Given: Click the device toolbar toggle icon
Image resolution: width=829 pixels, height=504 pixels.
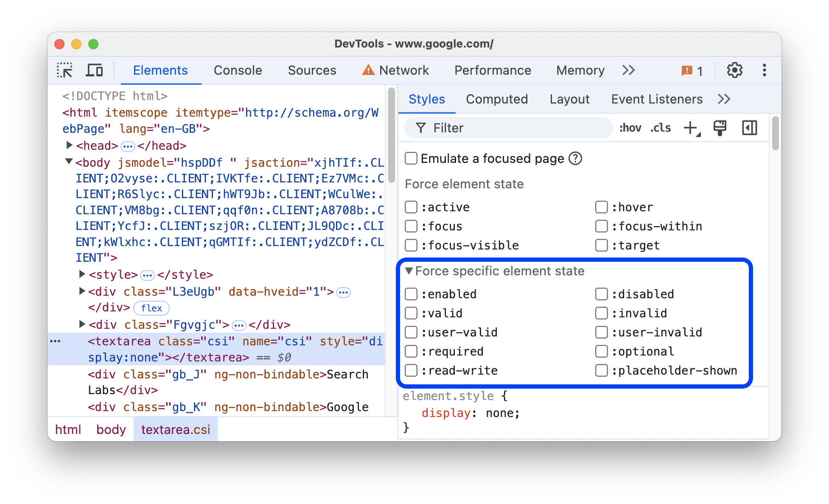Looking at the screenshot, I should (94, 70).
